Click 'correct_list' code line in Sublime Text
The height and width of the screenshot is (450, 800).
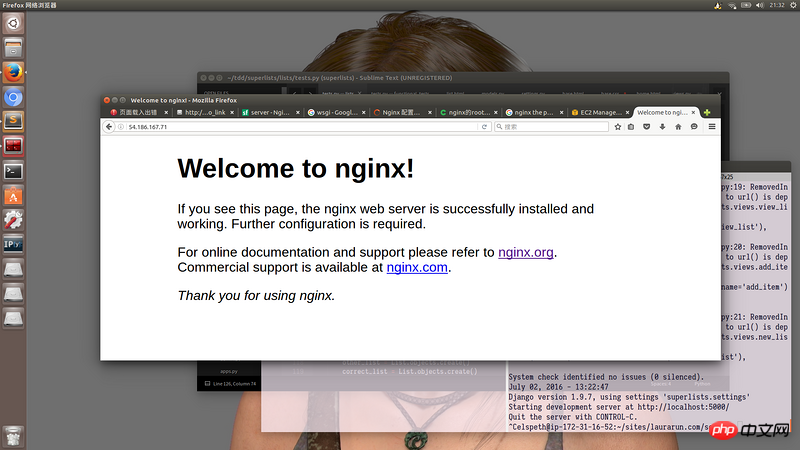pos(410,371)
